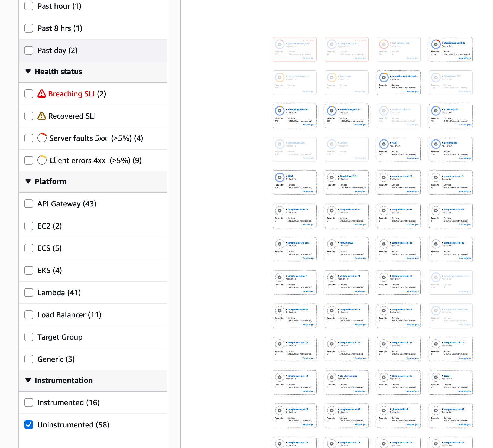
Task: Click the petclinic-alb application name link
Action: (x=450, y=143)
